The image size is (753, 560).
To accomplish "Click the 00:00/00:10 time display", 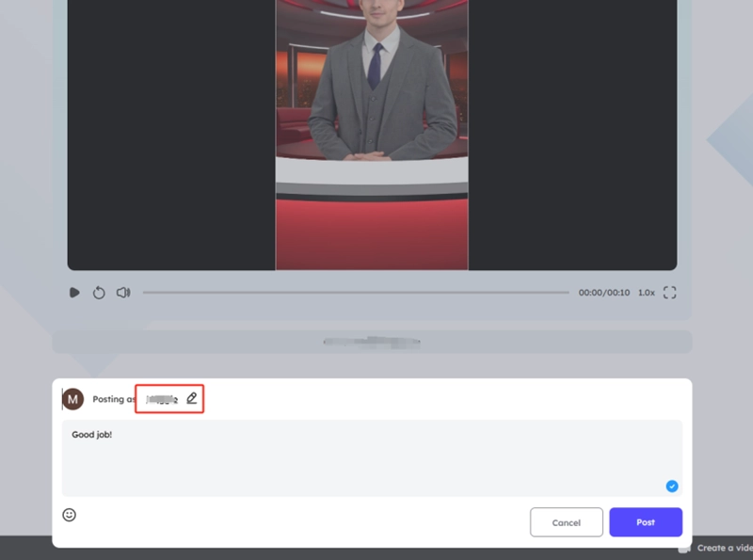I will click(x=603, y=293).
